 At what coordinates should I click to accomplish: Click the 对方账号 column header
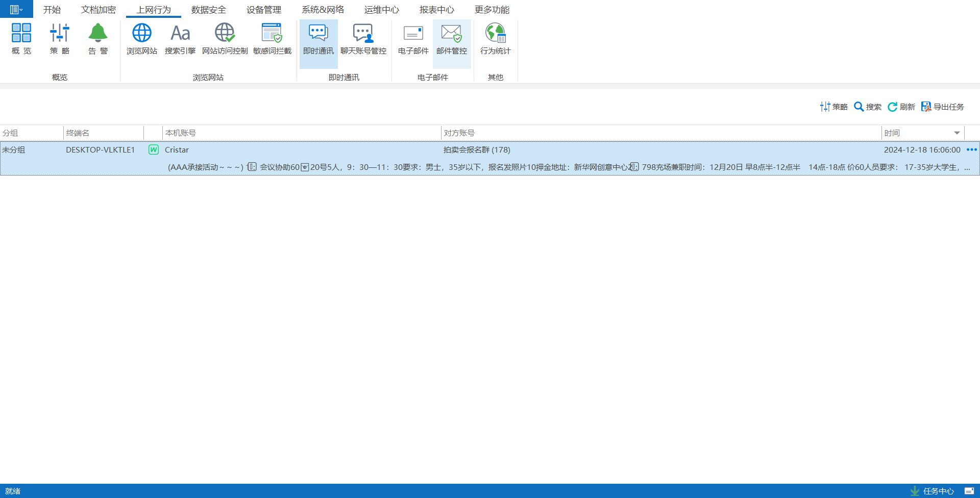pyautogui.click(x=459, y=133)
